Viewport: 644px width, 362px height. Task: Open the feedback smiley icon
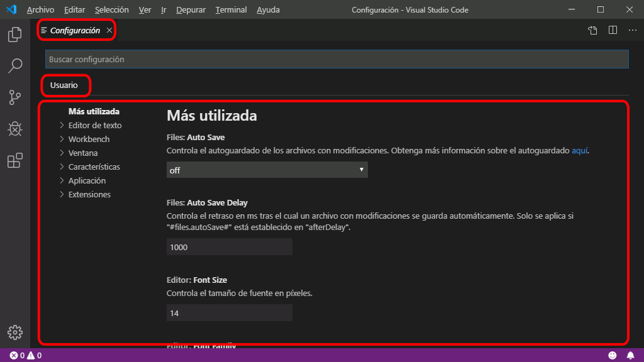[612, 356]
